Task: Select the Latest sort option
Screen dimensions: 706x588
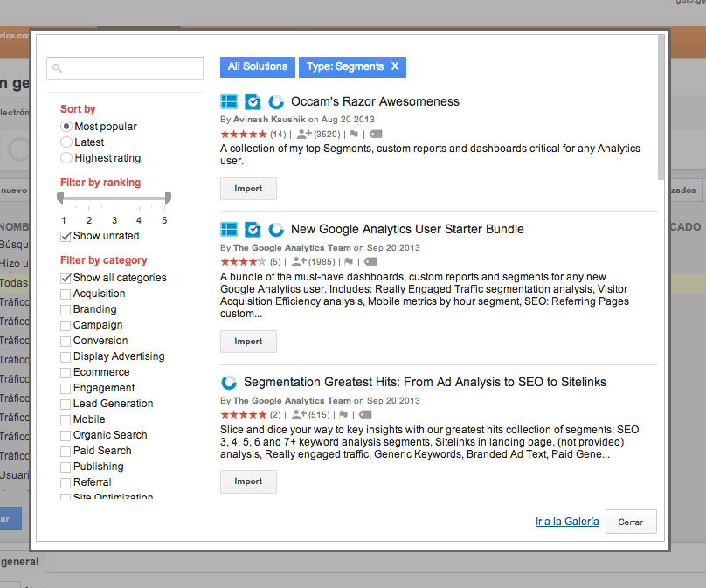Action: point(66,142)
